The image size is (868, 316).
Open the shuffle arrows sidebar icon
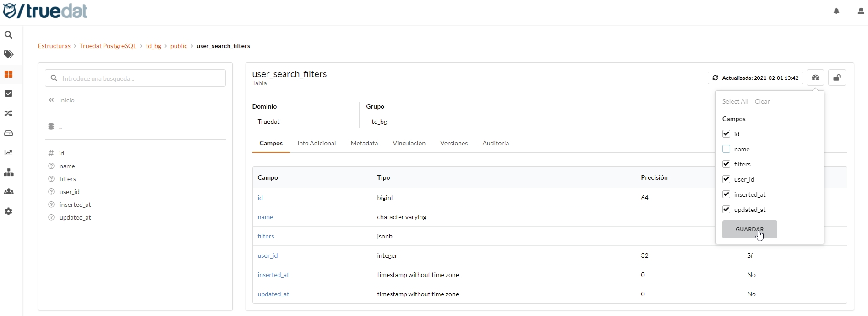tap(8, 113)
